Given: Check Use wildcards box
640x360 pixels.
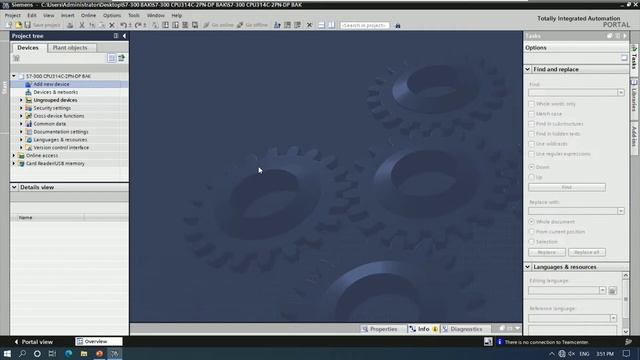Looking at the screenshot, I should [531, 144].
